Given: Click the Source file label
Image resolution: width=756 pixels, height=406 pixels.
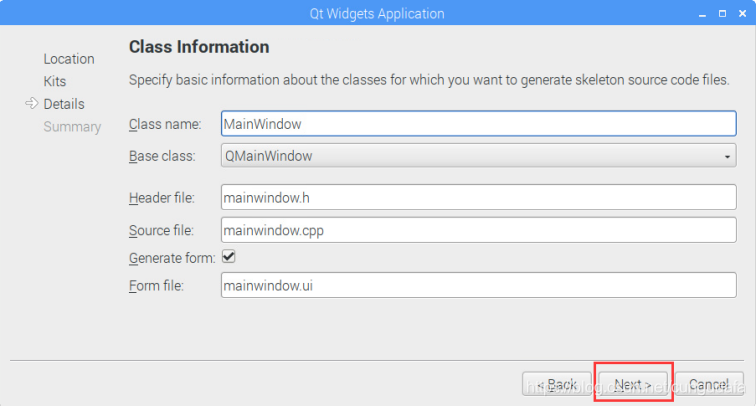Looking at the screenshot, I should coord(161,230).
